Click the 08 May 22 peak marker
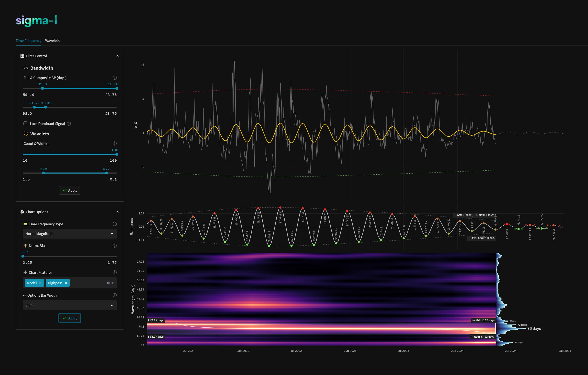This screenshot has height=375, width=588. (280, 208)
